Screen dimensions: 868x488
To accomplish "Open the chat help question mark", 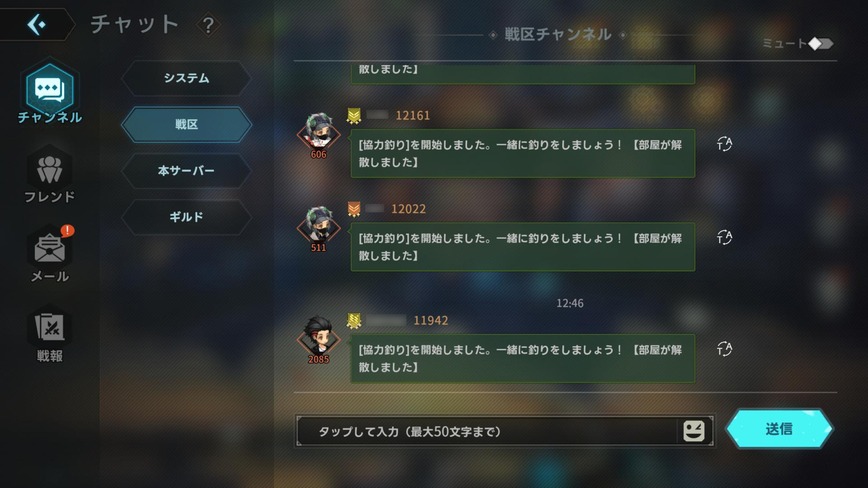I will coord(208,25).
